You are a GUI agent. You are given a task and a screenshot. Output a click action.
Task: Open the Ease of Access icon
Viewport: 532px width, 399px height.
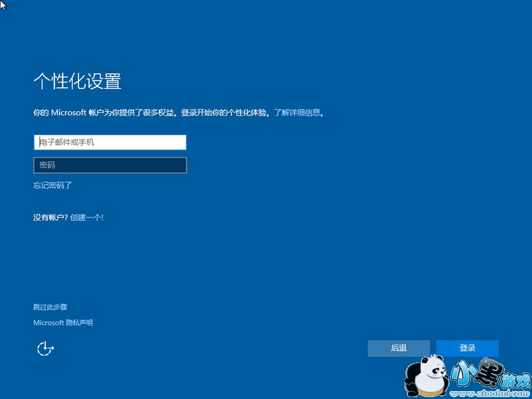45,348
